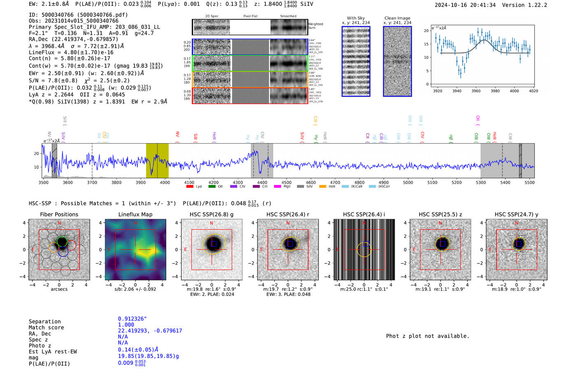This screenshot has width=576, height=392.
Task: Open the Lineflux Map image
Action: 135,250
